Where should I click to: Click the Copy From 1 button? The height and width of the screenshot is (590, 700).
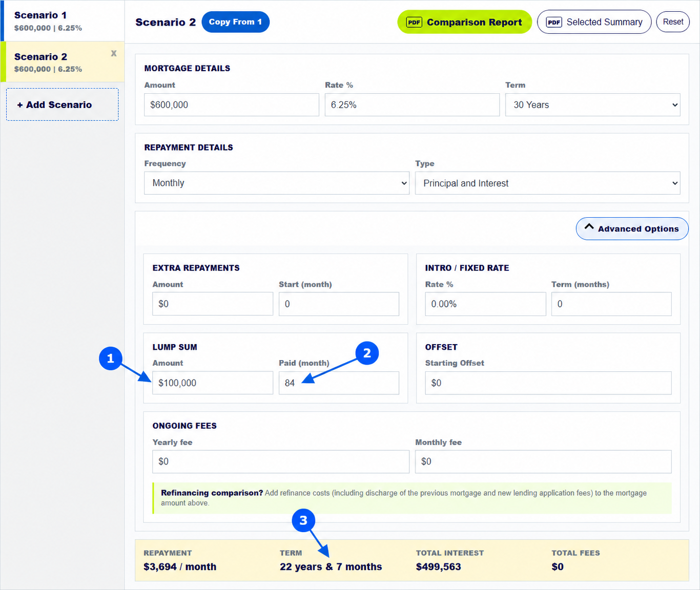tap(236, 22)
